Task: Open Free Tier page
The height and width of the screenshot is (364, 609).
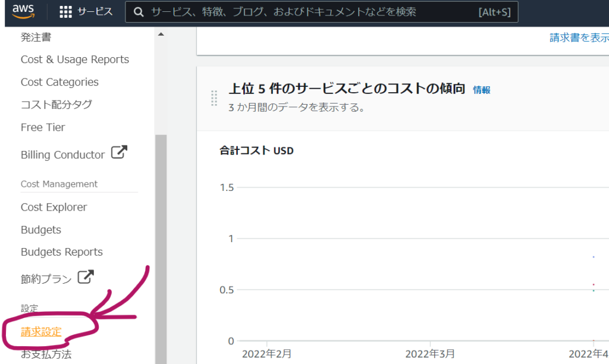Action: coord(43,127)
